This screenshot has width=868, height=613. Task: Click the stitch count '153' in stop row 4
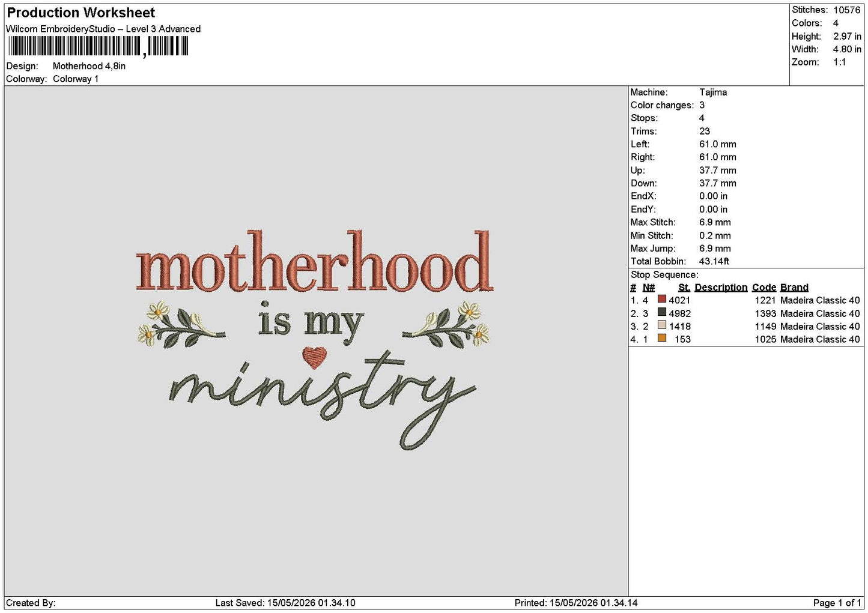pos(682,339)
